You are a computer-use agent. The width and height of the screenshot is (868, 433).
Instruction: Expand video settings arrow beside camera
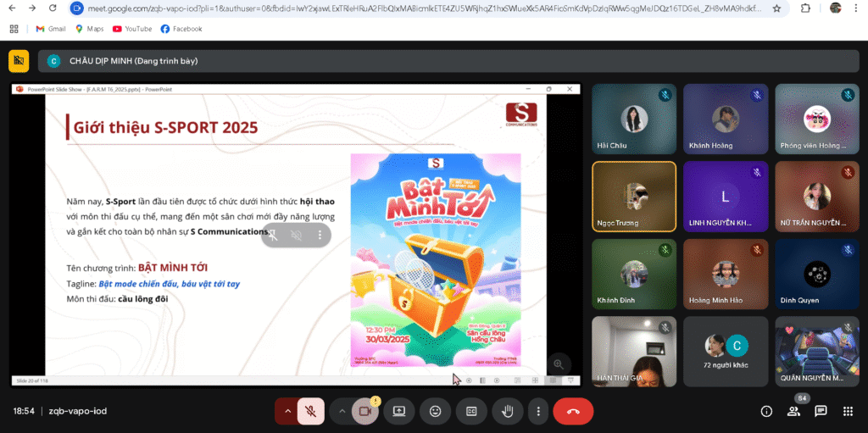pos(342,411)
